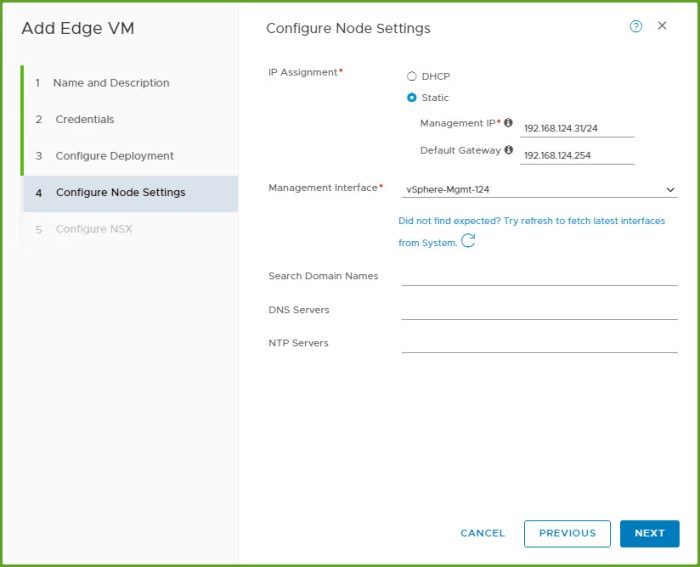Click the Management IP input field
This screenshot has height=567, width=700.
coord(577,128)
